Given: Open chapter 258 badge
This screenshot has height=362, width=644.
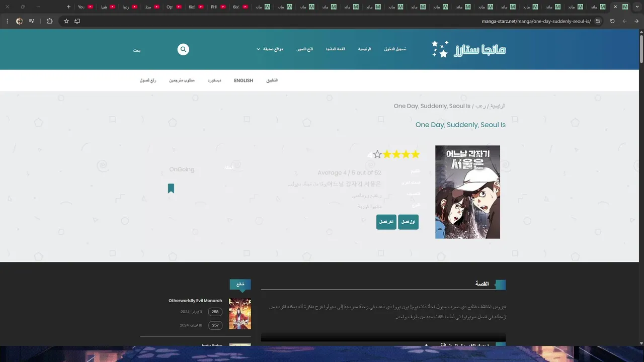Looking at the screenshot, I should (x=215, y=312).
